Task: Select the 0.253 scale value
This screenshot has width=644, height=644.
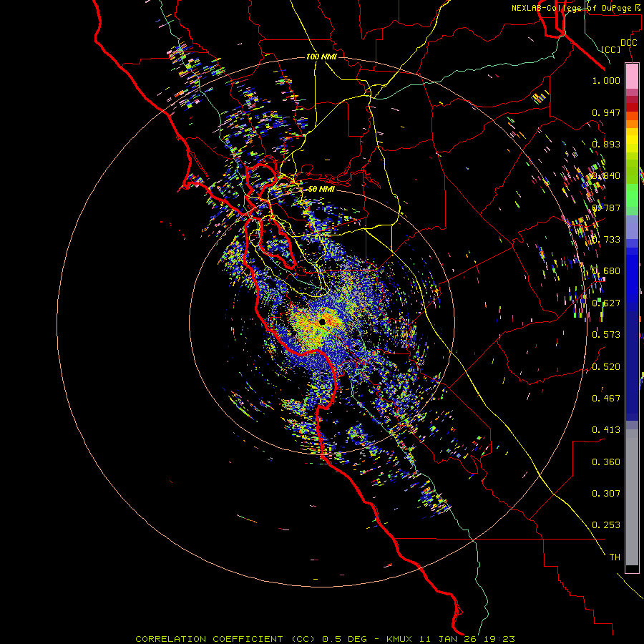Action: tap(606, 525)
